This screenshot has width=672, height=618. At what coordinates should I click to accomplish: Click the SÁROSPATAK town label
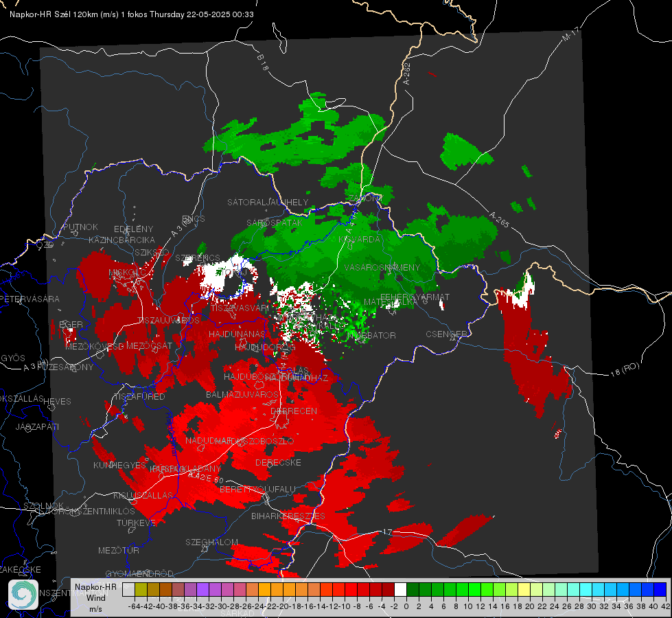point(275,222)
